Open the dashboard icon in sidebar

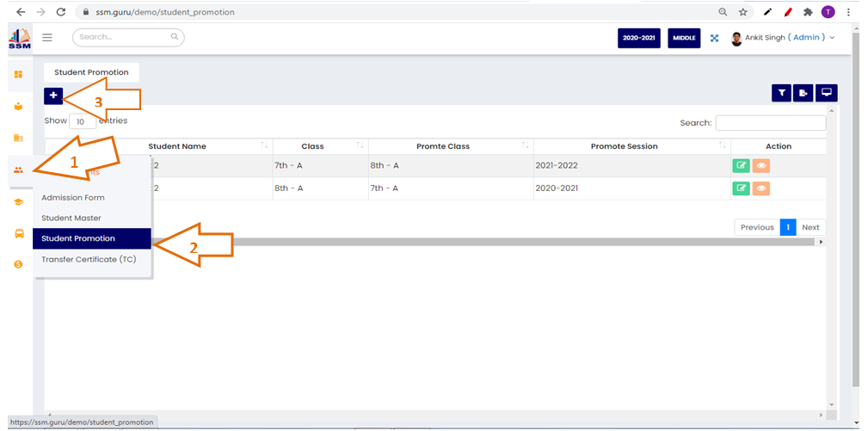18,75
